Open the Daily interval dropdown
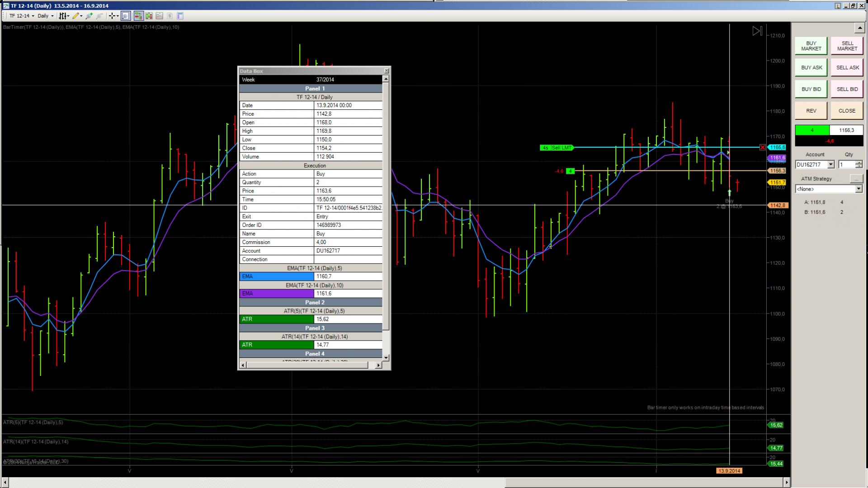Viewport: 868px width, 488px height. 46,16
